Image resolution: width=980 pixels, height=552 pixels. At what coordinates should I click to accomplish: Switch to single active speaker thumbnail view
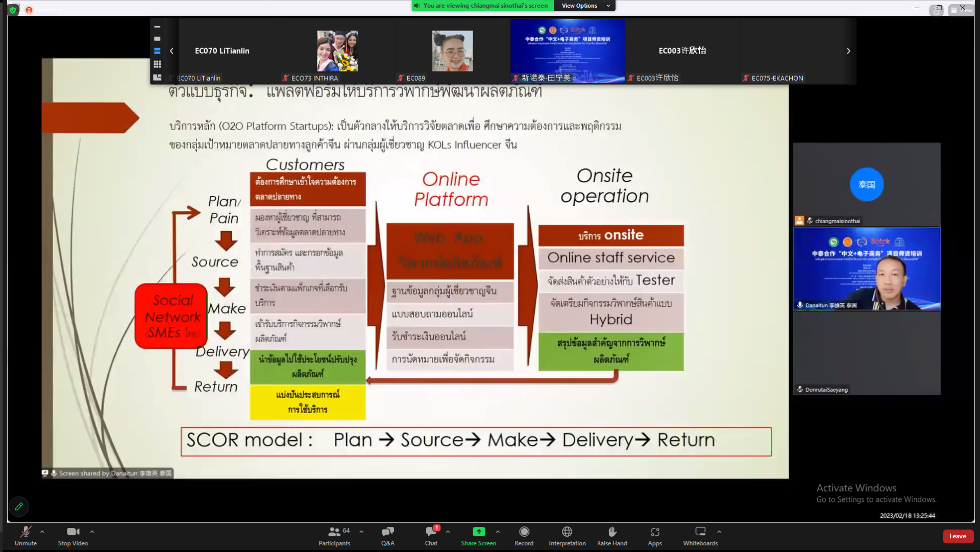(157, 39)
